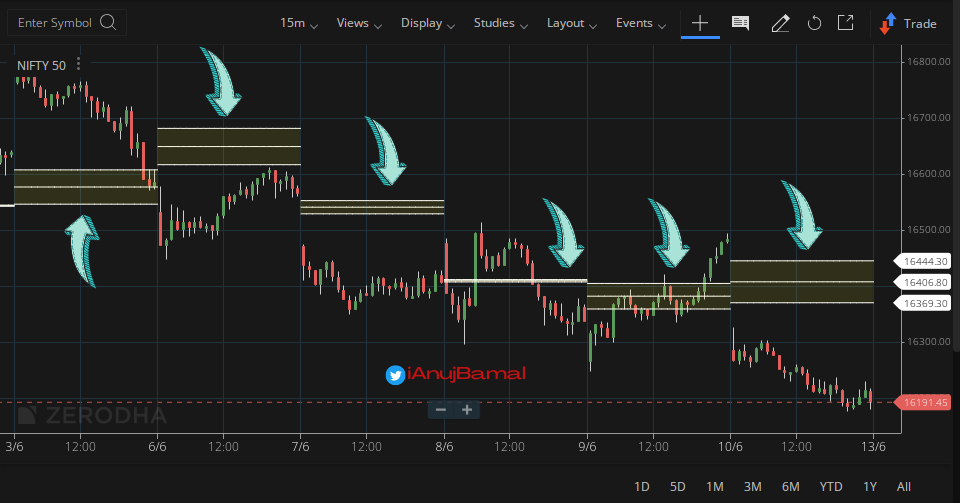Zoom out chart with minus button
960x503 pixels.
[x=440, y=409]
